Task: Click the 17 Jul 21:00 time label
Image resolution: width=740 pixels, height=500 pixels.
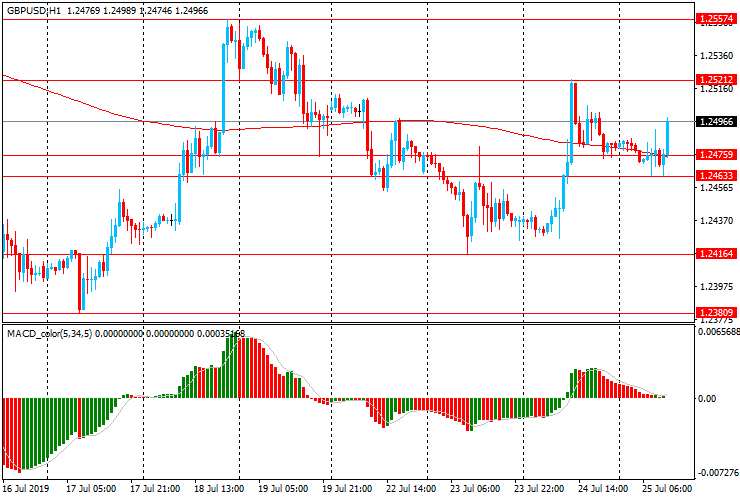Action: click(155, 488)
